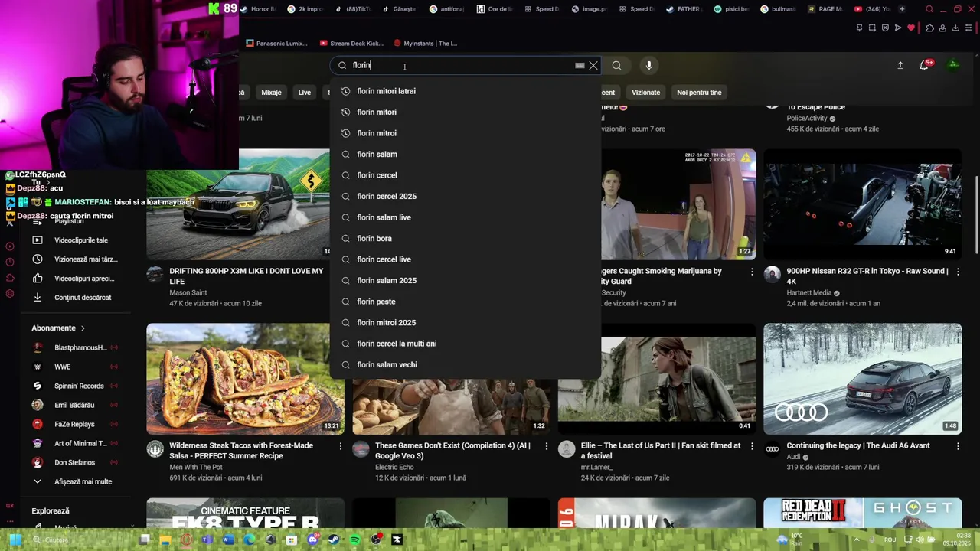Open Vizionează mai târziu in sidebar
Screen dimensions: 980x551
click(x=75, y=259)
